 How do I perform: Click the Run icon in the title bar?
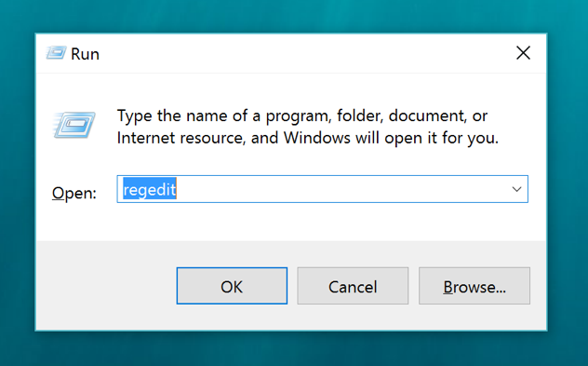56,53
